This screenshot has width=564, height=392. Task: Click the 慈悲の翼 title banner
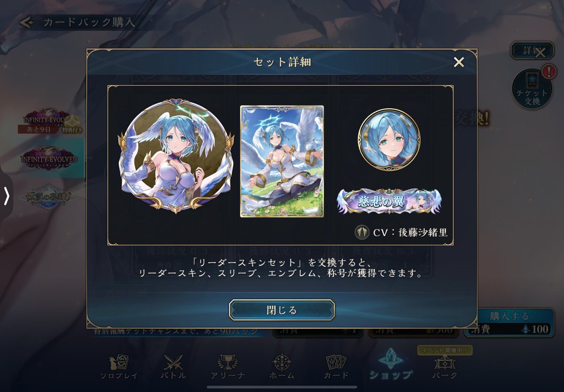[x=389, y=201]
